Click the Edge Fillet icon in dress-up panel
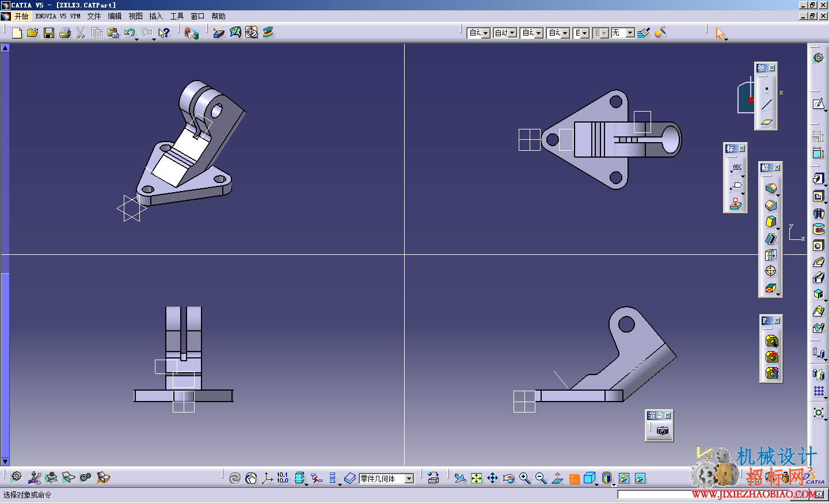This screenshot has height=504, width=829. pyautogui.click(x=771, y=188)
